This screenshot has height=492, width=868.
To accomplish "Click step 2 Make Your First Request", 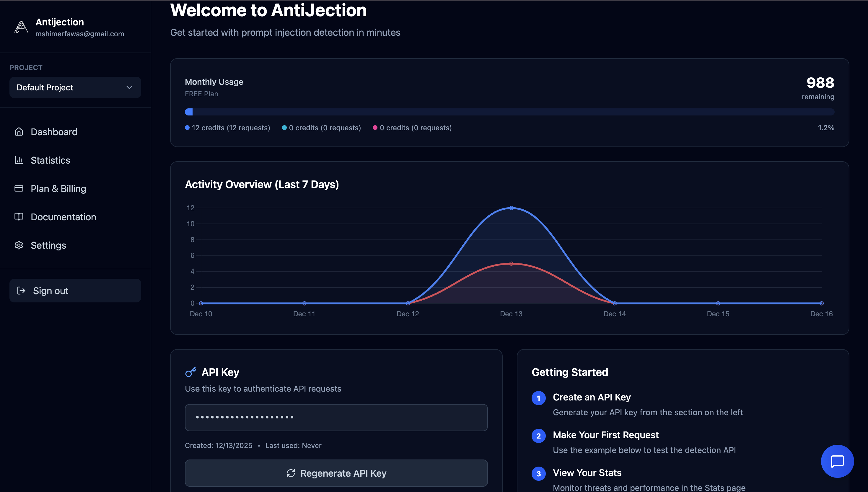I will click(x=605, y=435).
